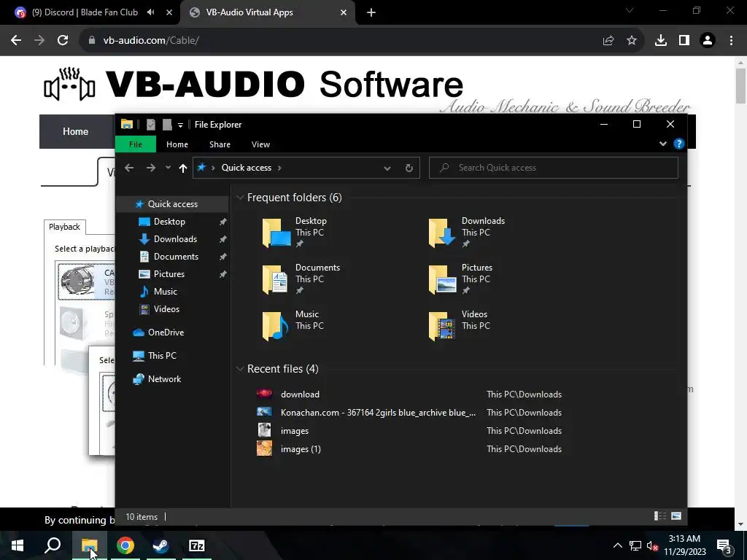Image resolution: width=747 pixels, height=560 pixels.
Task: Select Pictures in the navigation pane
Action: click(x=169, y=274)
